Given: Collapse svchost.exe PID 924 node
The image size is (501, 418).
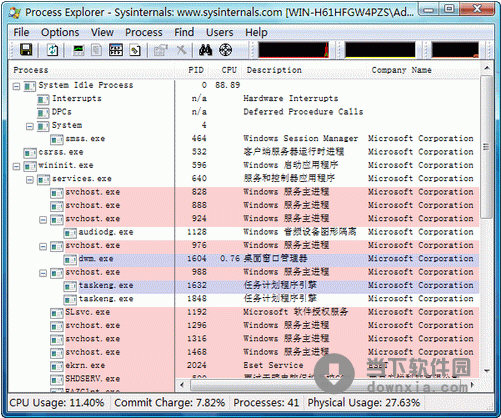Looking at the screenshot, I should (x=43, y=220).
